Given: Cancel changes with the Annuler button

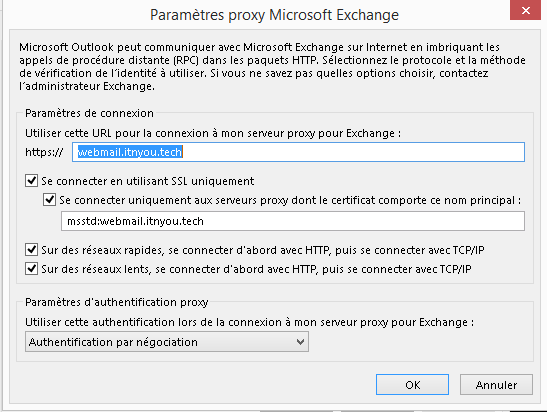Looking at the screenshot, I should pos(496,385).
